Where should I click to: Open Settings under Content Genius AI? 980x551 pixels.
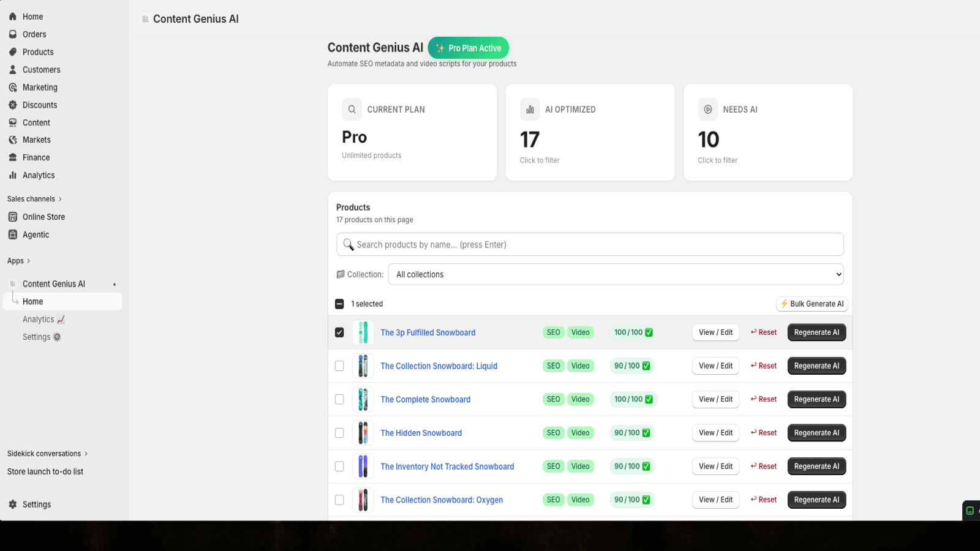click(x=42, y=337)
